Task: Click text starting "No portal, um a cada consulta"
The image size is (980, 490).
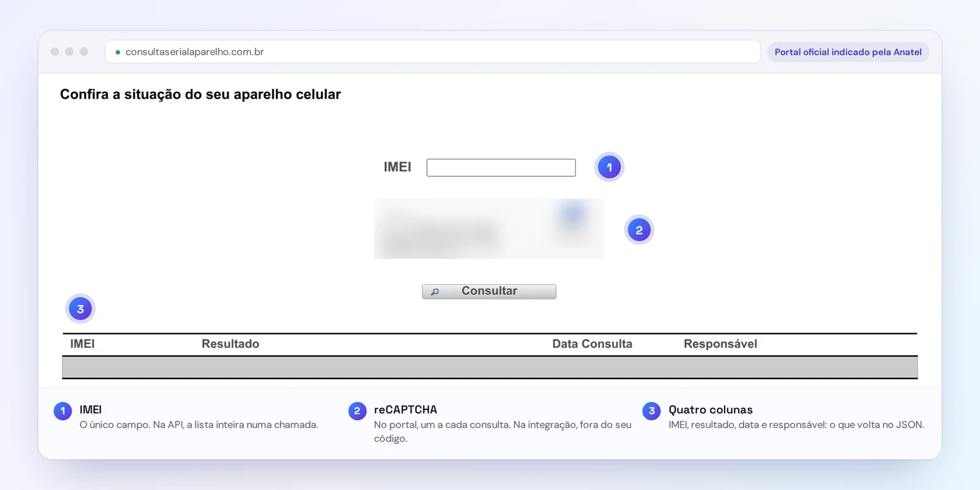Action: [x=503, y=432]
